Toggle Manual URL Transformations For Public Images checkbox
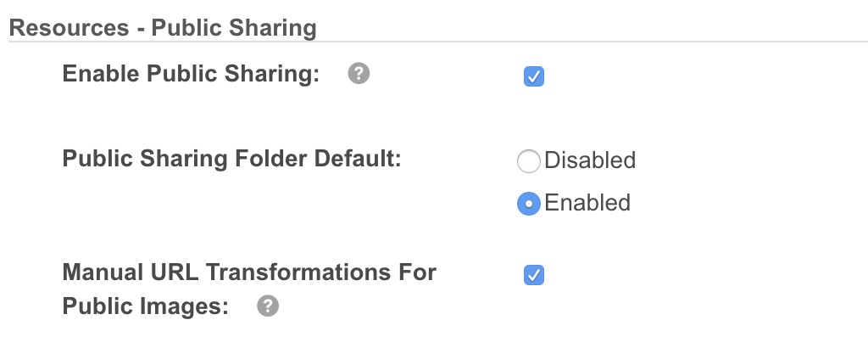868x348 pixels. coord(534,276)
